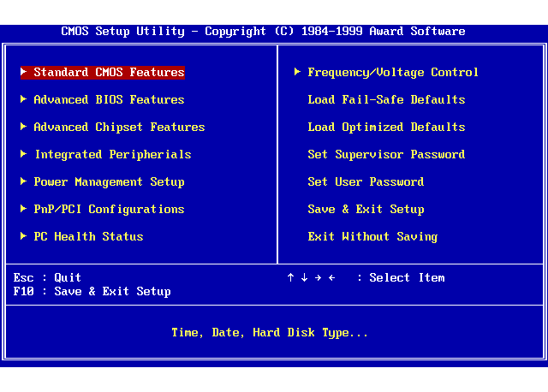Choose Exit Without Saving
The width and height of the screenshot is (548, 392).
tap(372, 237)
